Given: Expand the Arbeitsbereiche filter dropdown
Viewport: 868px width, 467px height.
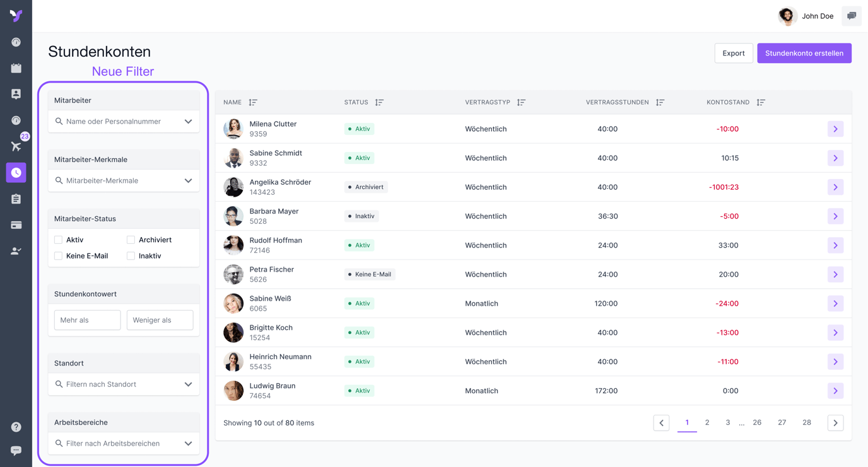Looking at the screenshot, I should [x=188, y=444].
